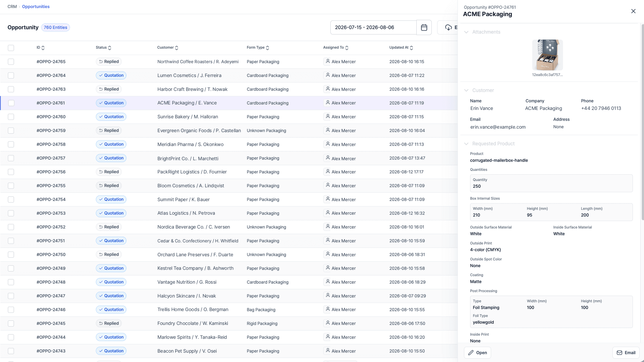644x362 pixels.
Task: Click the pencil icon on Open button
Action: pyautogui.click(x=471, y=353)
